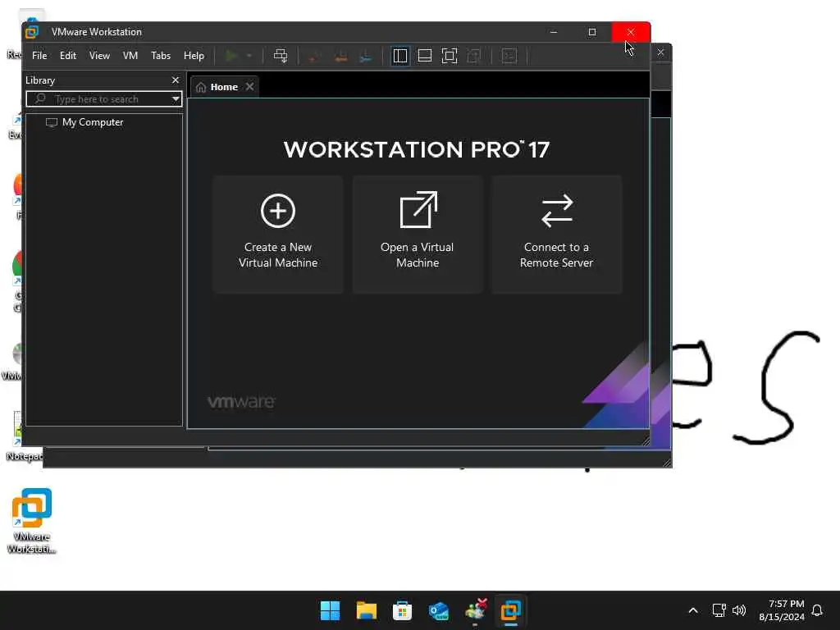The width and height of the screenshot is (840, 630).
Task: Open the View menu
Action: coord(99,56)
